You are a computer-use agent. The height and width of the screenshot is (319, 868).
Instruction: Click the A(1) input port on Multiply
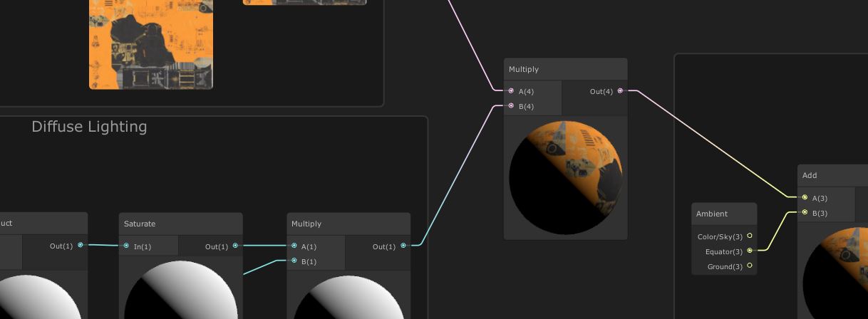coord(294,246)
